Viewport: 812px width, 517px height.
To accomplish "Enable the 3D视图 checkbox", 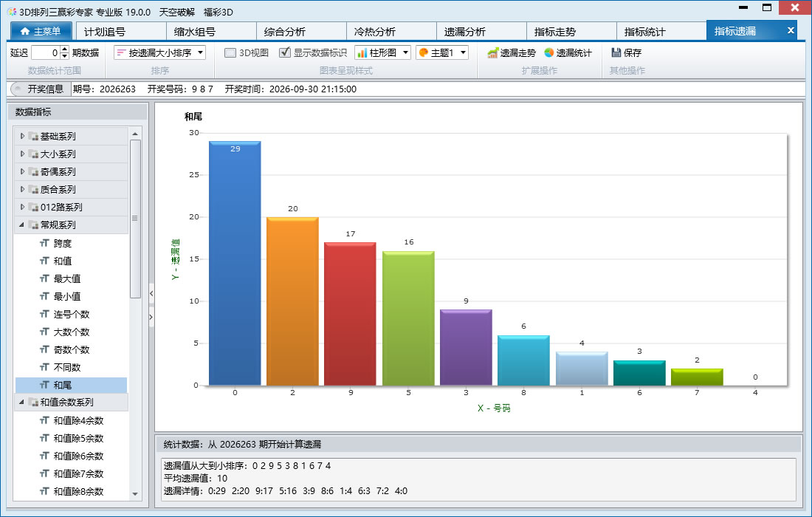I will pos(230,53).
